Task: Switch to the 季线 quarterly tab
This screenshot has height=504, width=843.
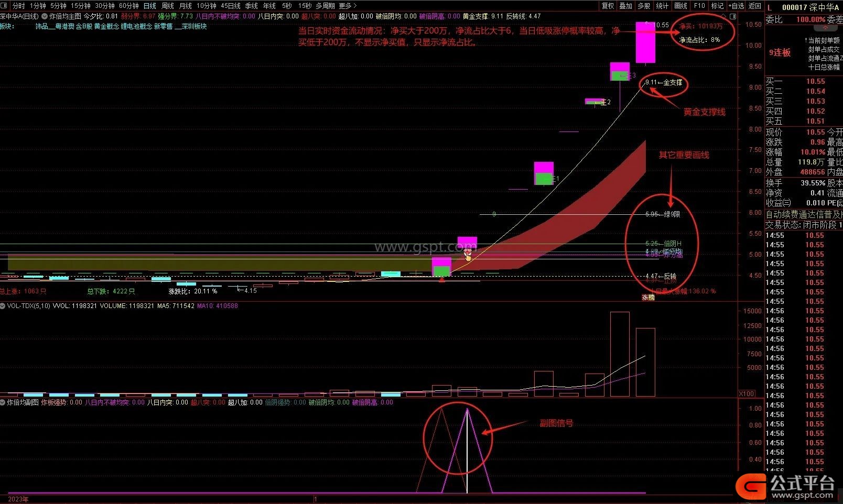Action: click(251, 6)
